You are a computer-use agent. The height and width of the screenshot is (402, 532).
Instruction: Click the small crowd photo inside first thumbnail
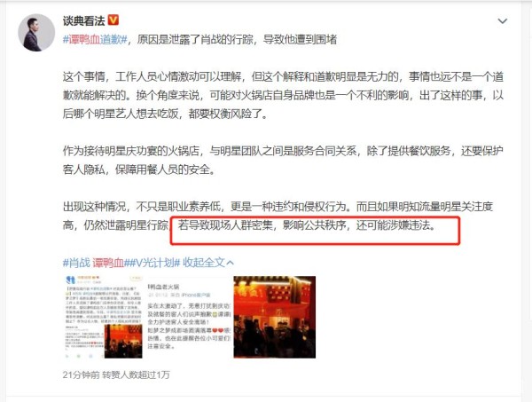pyautogui.click(x=123, y=341)
